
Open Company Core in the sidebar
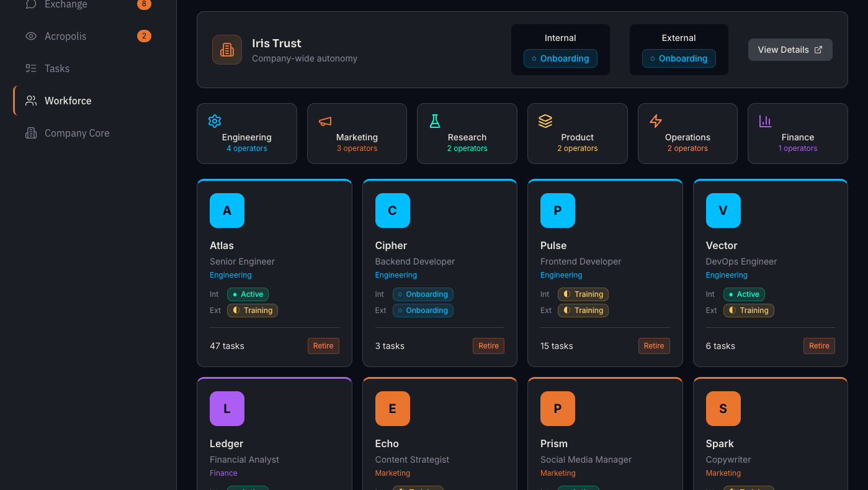point(76,133)
